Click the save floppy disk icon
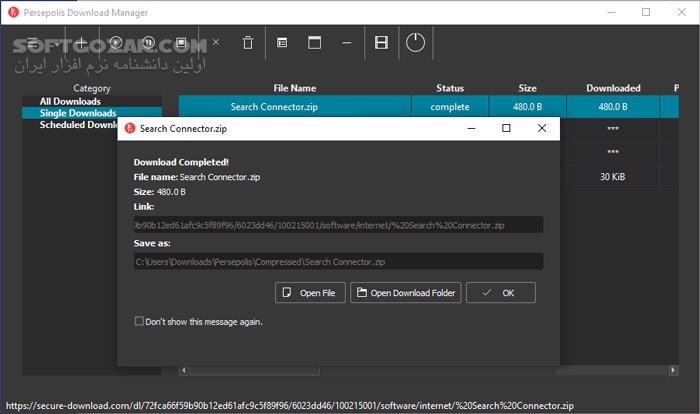Viewport: 700px width, 414px height. [x=380, y=43]
